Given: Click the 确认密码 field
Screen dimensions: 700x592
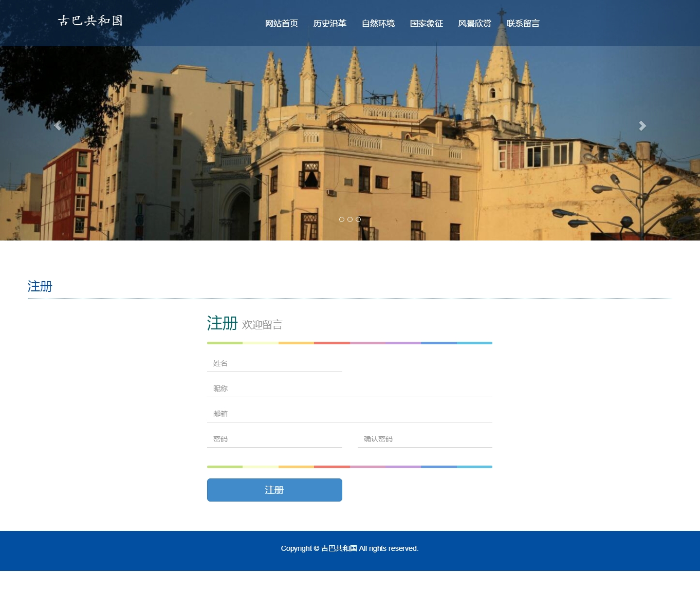Looking at the screenshot, I should click(425, 439).
